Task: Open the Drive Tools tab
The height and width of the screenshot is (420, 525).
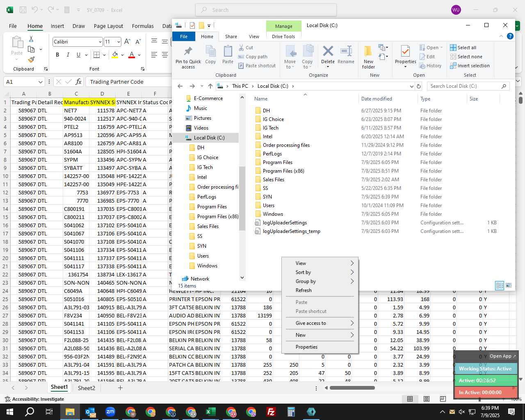Action: pos(283,37)
